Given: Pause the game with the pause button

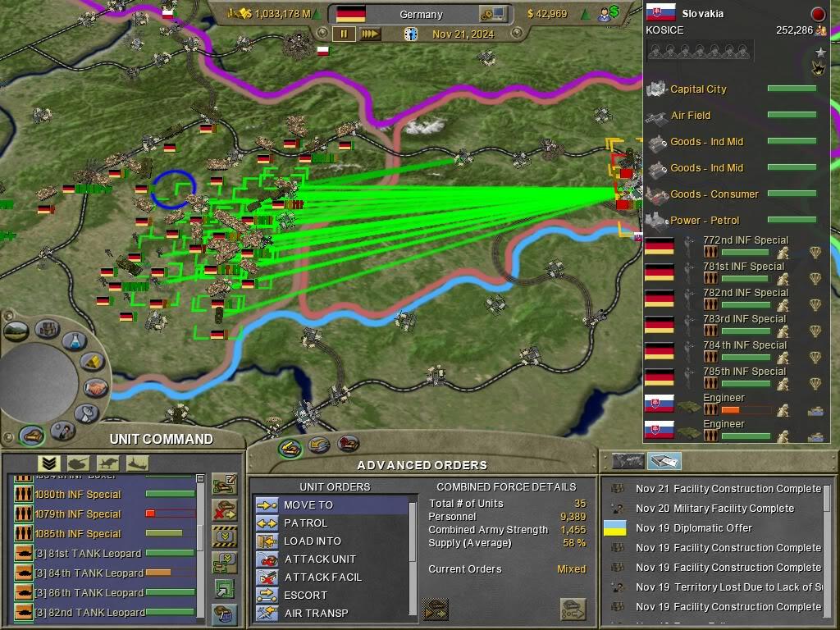Looking at the screenshot, I should coord(344,34).
